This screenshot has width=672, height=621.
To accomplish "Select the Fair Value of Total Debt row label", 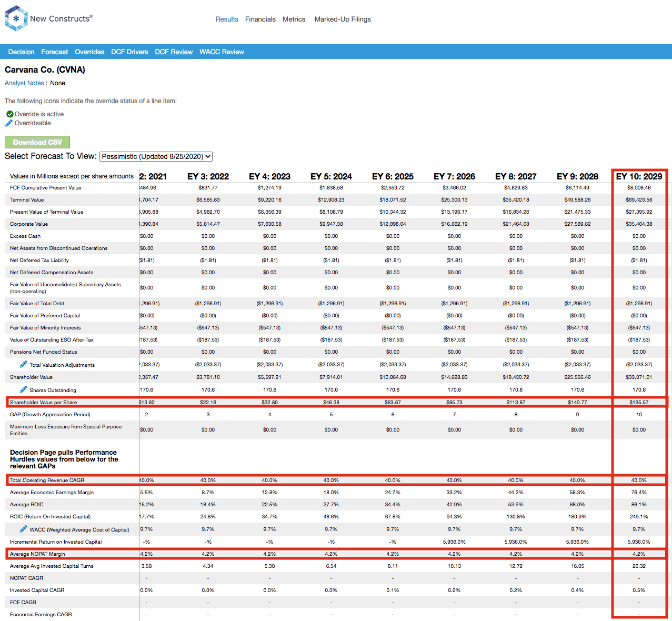I will click(x=37, y=303).
